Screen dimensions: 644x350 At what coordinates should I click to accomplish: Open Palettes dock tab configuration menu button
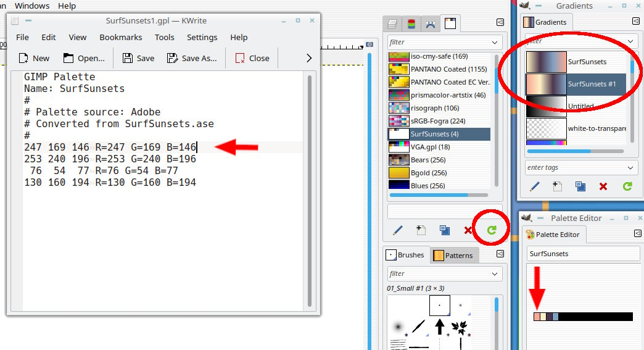coord(500,22)
